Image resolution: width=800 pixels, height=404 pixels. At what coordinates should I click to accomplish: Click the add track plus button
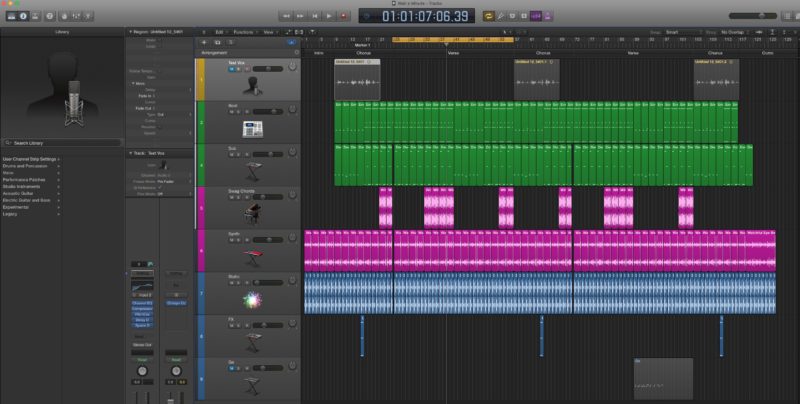204,43
